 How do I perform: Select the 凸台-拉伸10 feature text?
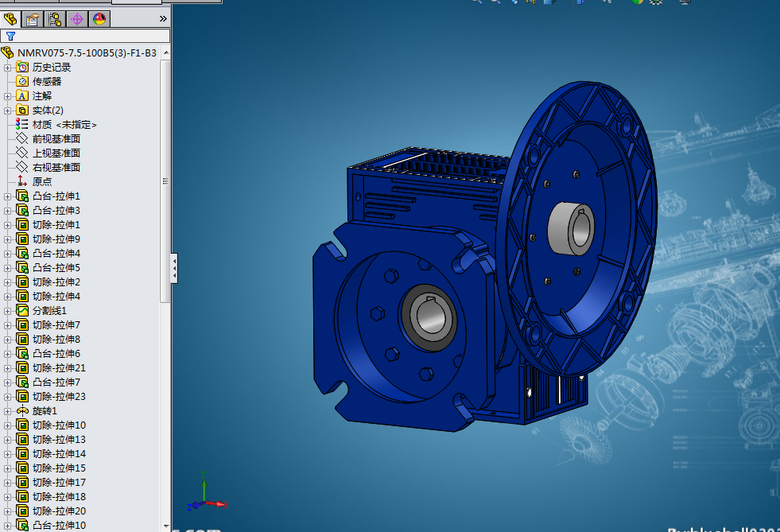59,526
